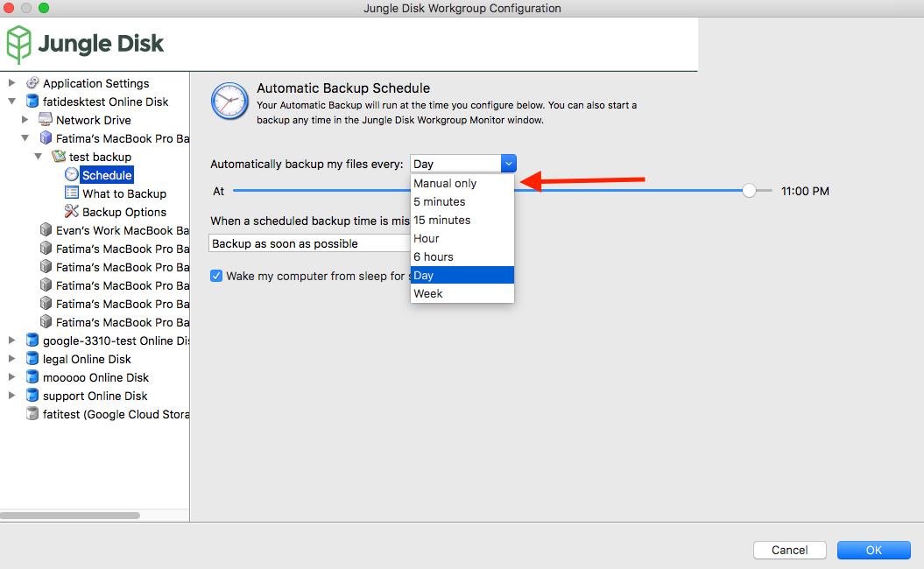
Task: Expand the legal Online Disk node
Action: pyautogui.click(x=11, y=359)
